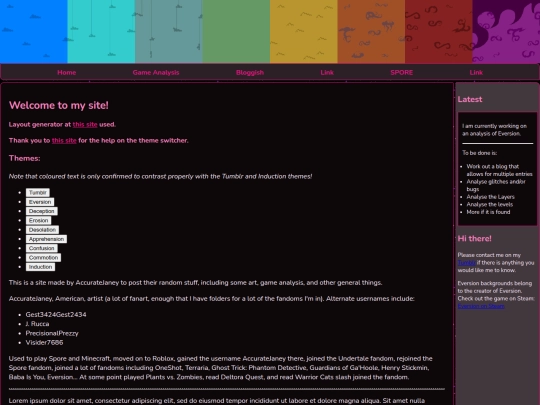Click the Link item next to Bloggish
Screen dimensions: 540x405
(327, 72)
